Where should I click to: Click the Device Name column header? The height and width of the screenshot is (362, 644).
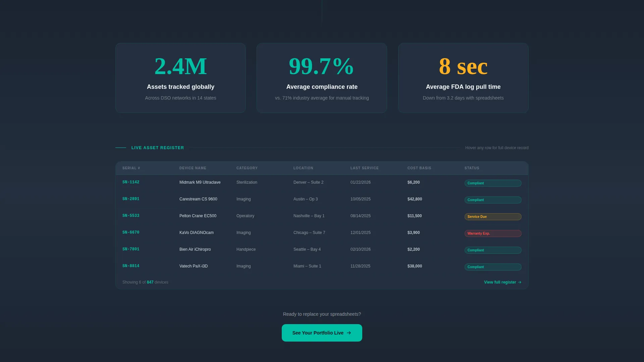tap(193, 168)
